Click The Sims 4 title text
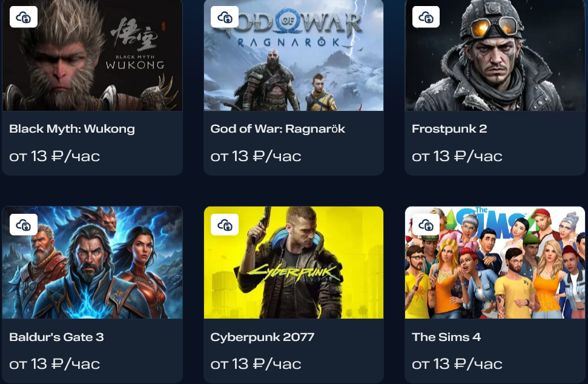Image resolution: width=588 pixels, height=384 pixels. [x=446, y=337]
